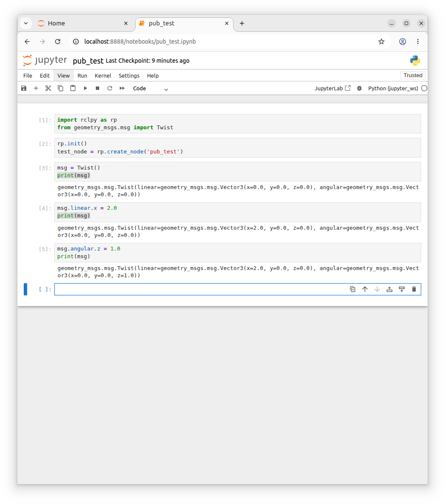The height and width of the screenshot is (504, 445).
Task: Restart the kernel with the circular arrow
Action: pos(110,88)
